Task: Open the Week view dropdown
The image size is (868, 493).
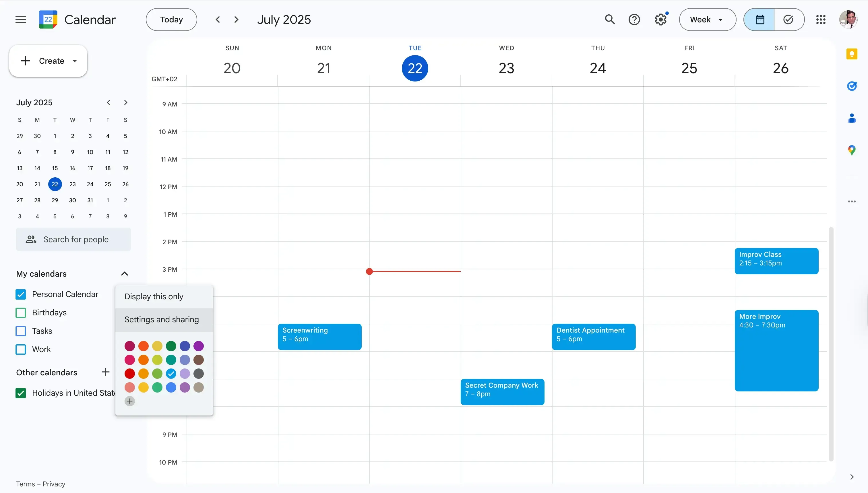Action: pyautogui.click(x=707, y=19)
